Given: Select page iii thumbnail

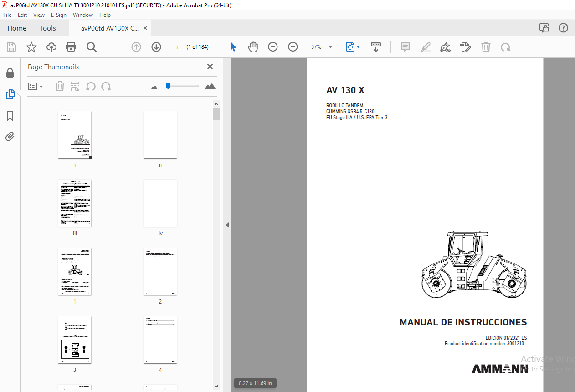Looking at the screenshot, I should [x=75, y=203].
